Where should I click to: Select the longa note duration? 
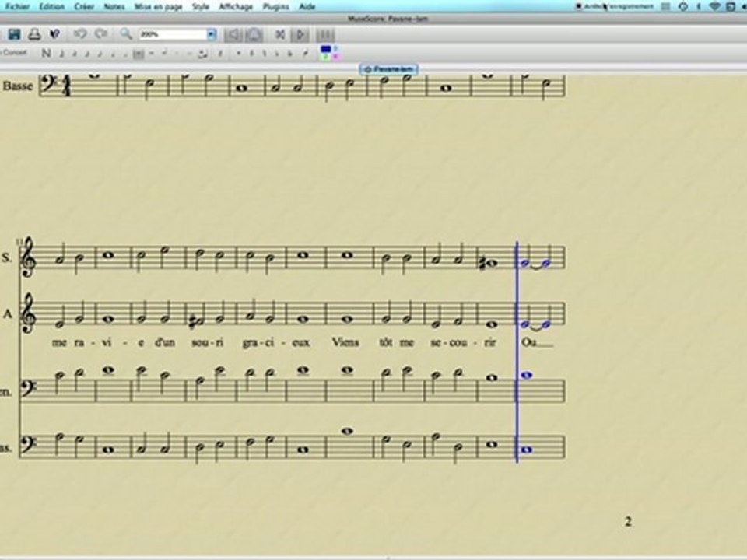(164, 54)
